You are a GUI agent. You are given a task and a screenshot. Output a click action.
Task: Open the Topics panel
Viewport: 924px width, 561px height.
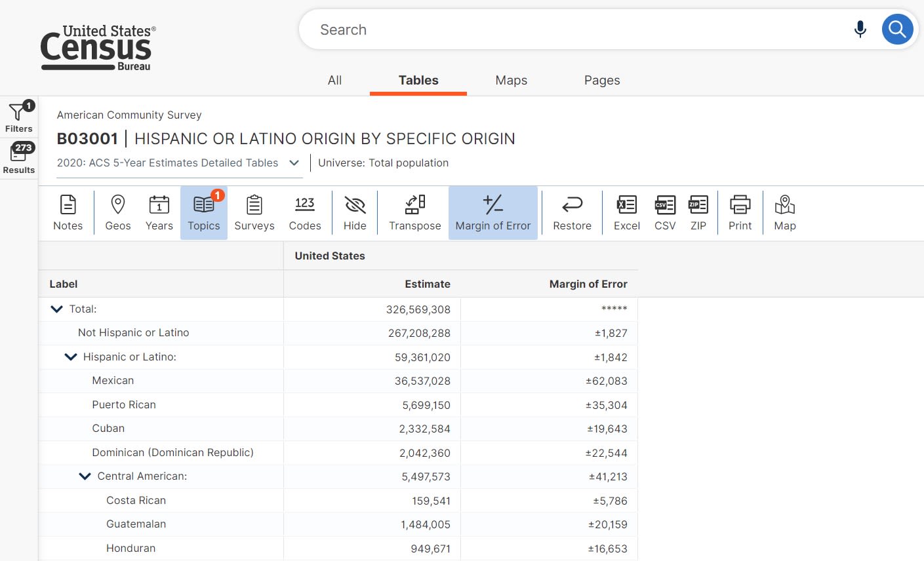coord(203,211)
